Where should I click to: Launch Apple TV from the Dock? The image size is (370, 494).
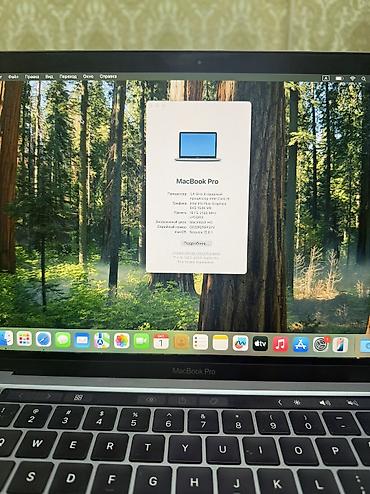[260, 343]
